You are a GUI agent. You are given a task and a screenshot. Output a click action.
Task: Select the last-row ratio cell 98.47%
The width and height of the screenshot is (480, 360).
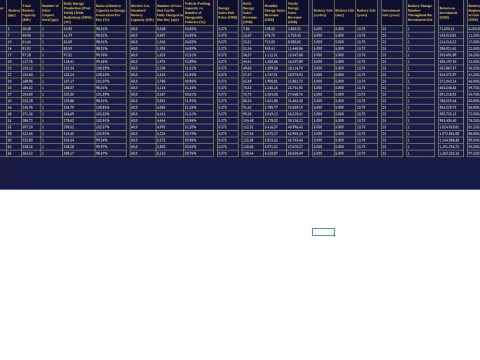[x=111, y=153]
